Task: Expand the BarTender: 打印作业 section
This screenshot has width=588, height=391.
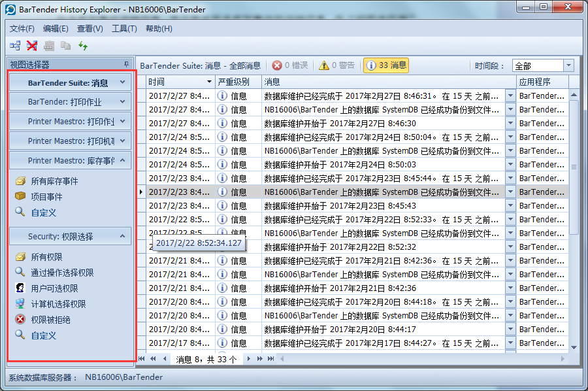Action: point(70,102)
